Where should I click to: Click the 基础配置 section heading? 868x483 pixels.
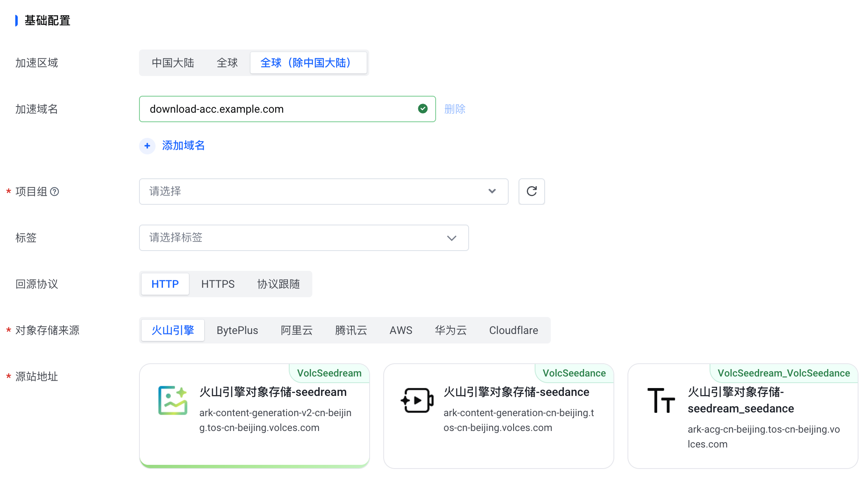pos(47,20)
